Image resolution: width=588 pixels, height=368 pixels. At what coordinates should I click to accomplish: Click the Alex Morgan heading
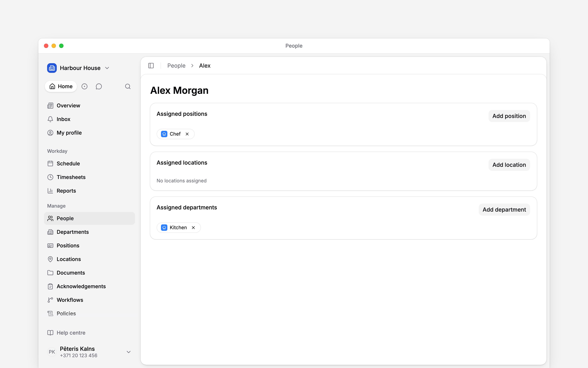(179, 91)
